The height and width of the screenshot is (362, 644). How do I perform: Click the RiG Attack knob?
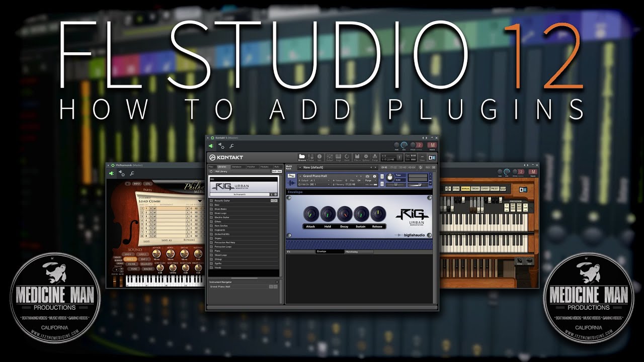click(x=310, y=213)
